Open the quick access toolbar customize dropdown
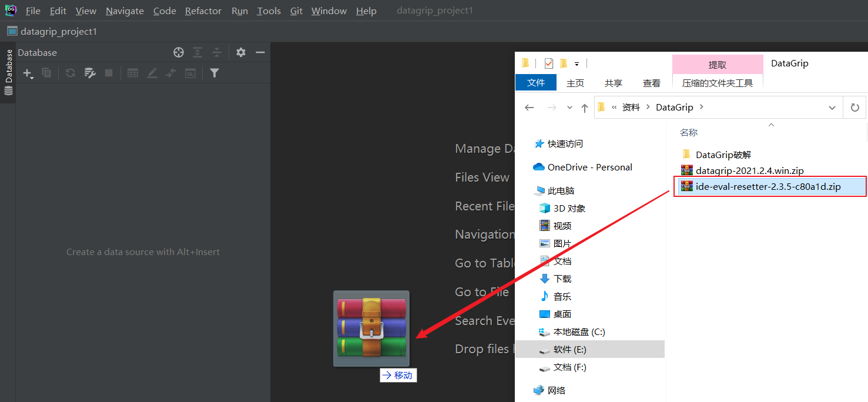The height and width of the screenshot is (402, 868). 577,63
